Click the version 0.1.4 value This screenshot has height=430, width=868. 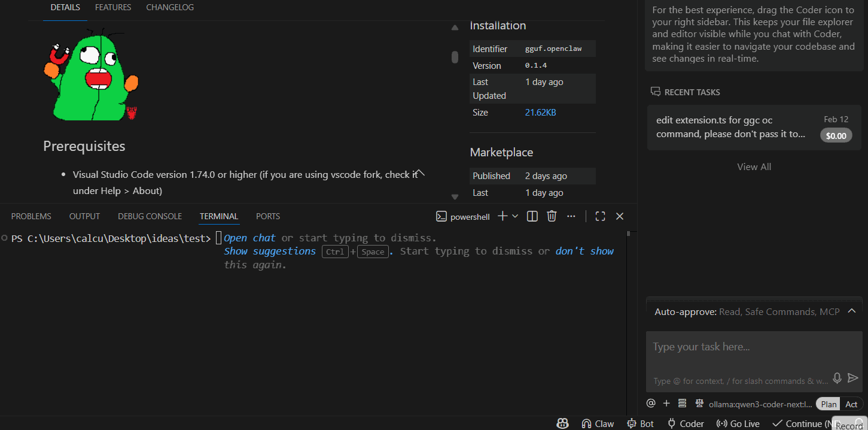point(536,65)
